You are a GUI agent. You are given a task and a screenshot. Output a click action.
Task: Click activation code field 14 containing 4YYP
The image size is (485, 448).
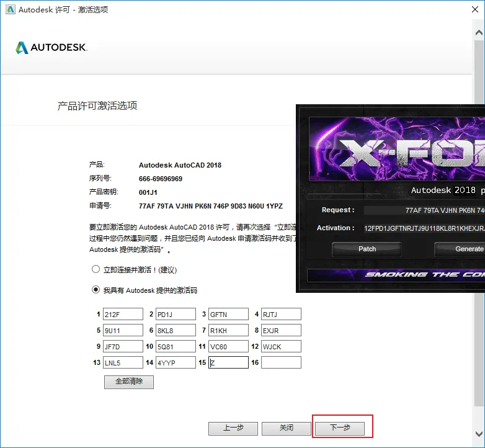pos(176,362)
